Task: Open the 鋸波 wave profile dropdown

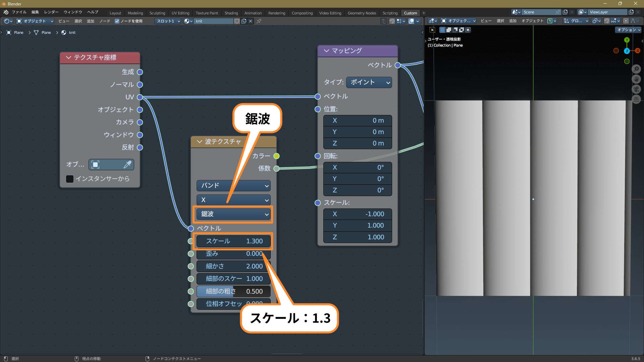Action: 233,214
